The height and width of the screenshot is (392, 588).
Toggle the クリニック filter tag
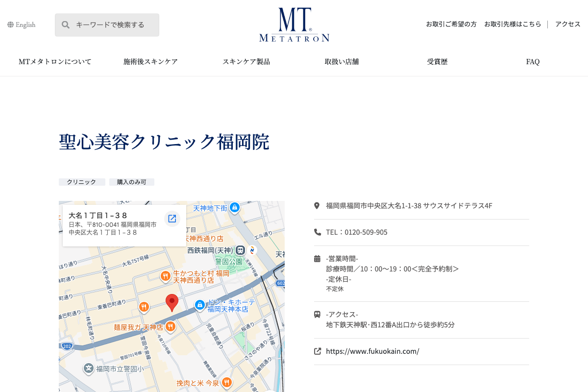[81, 182]
